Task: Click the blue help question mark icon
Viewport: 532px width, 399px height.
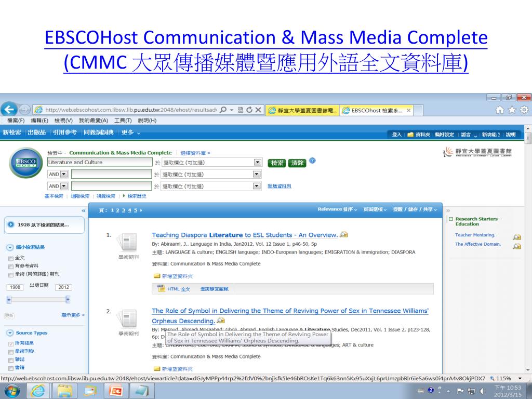Action: click(312, 161)
